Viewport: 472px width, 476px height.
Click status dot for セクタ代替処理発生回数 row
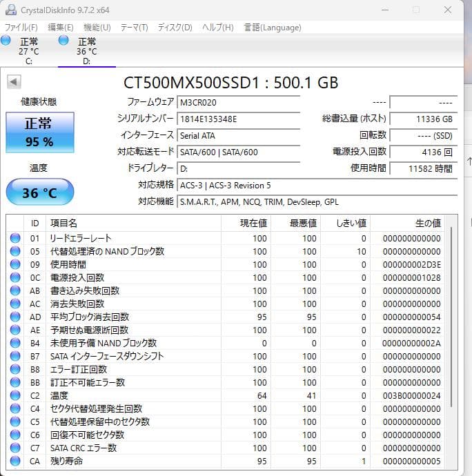click(15, 408)
